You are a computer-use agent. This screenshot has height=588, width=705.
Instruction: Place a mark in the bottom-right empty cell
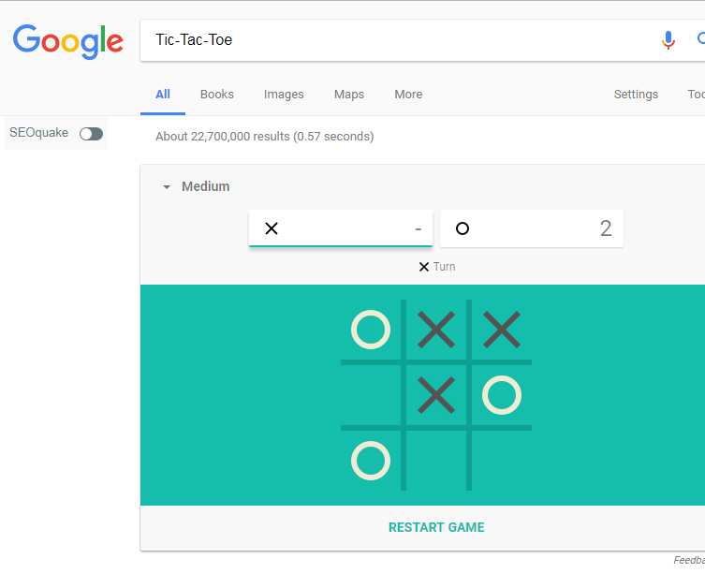point(502,461)
